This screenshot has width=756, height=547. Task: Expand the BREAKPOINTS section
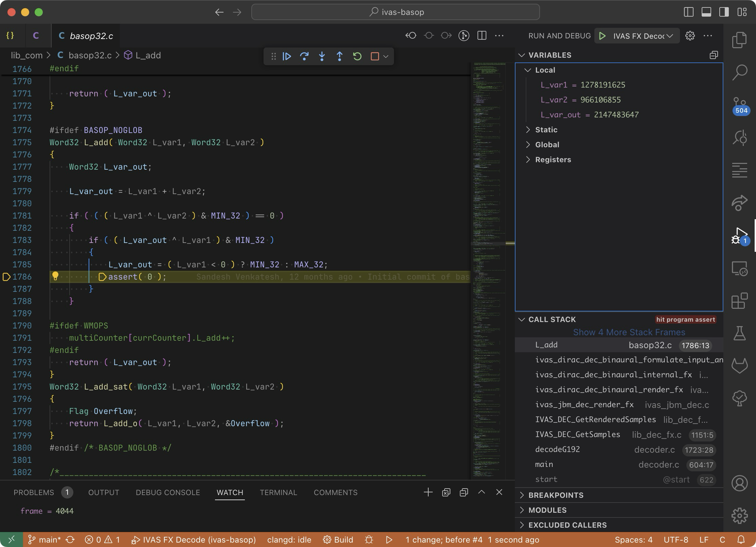pyautogui.click(x=556, y=495)
